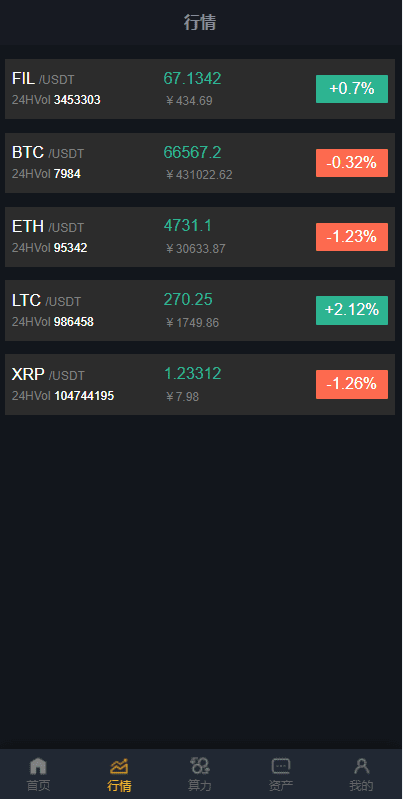Open the ETH/USDT pair name
The width and height of the screenshot is (403, 799).
48,226
